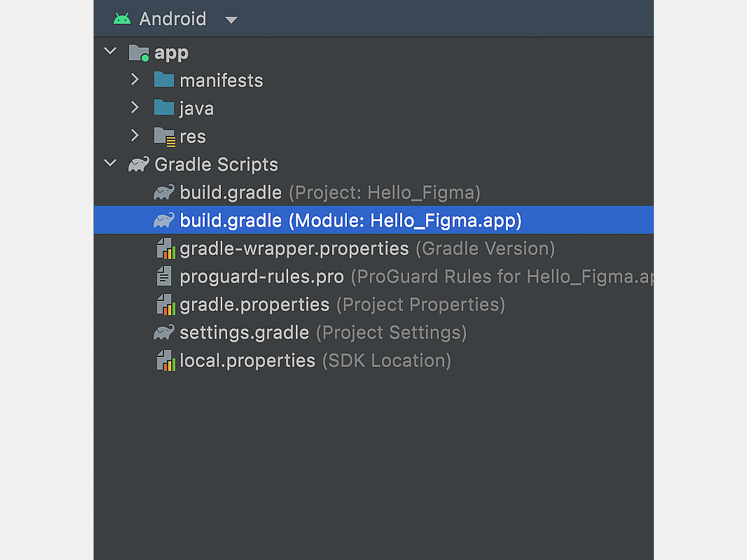This screenshot has height=560, width=747.
Task: Click the gradle-wrapper.properties file icon
Action: (166, 249)
